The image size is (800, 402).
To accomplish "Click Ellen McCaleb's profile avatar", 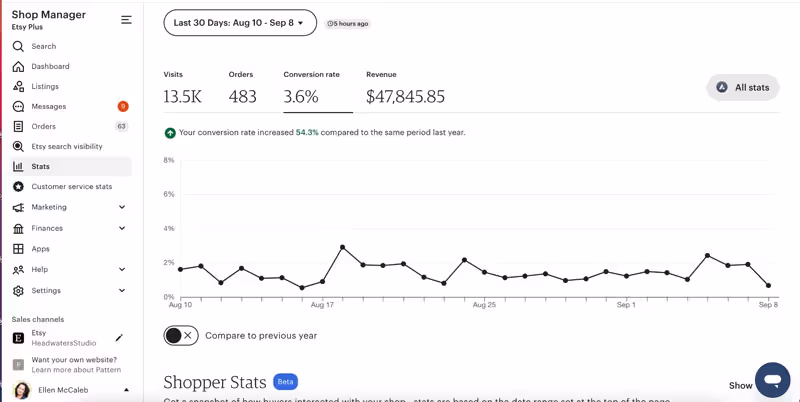I will coord(22,390).
